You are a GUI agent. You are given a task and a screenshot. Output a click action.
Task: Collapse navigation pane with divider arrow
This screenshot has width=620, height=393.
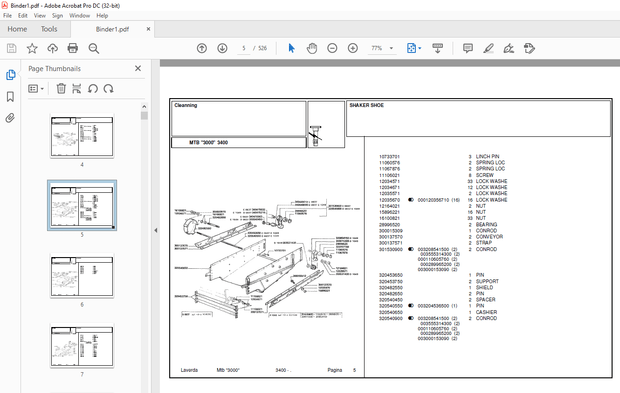click(155, 230)
